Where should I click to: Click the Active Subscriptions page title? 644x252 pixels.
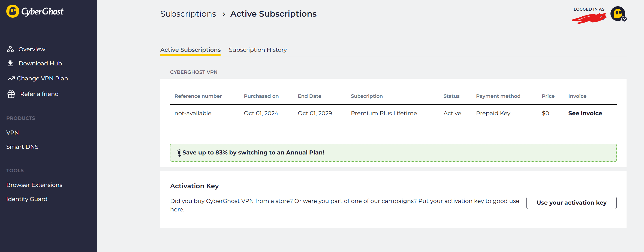click(273, 14)
